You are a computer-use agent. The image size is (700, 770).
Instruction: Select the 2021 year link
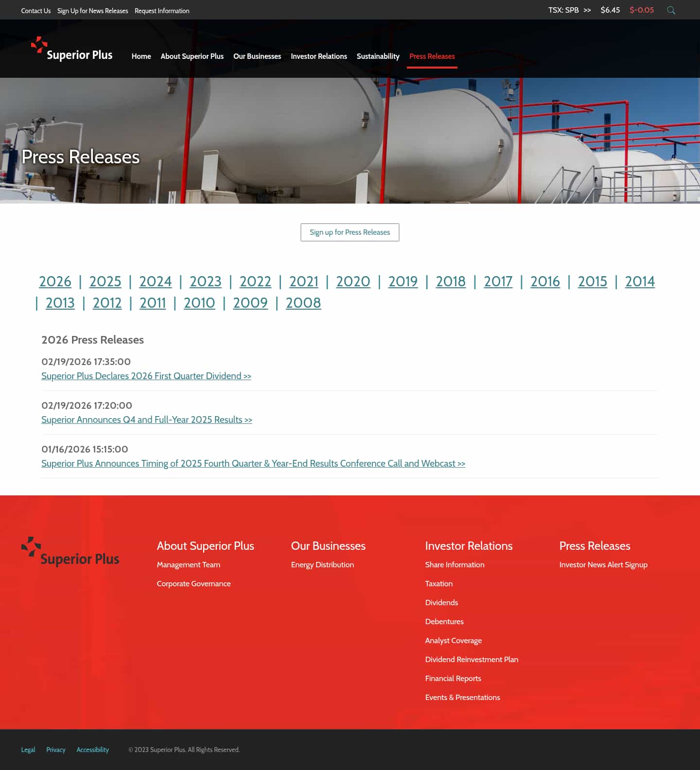[304, 281]
